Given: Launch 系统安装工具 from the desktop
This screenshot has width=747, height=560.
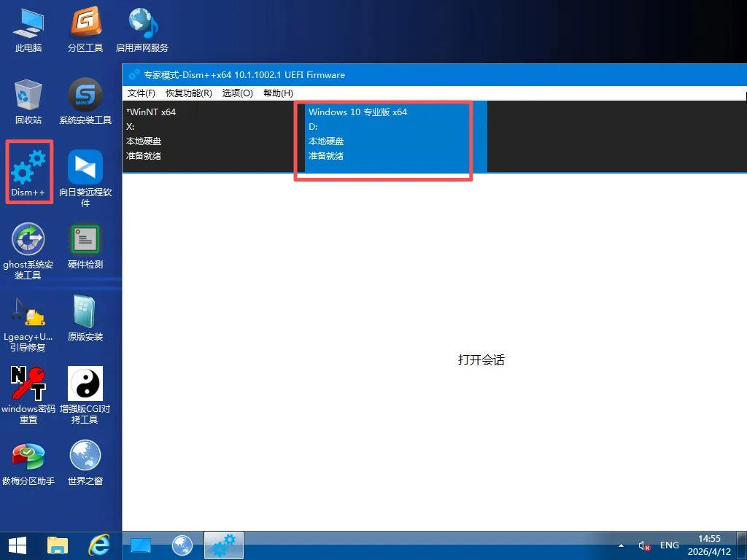Looking at the screenshot, I should coord(85,102).
